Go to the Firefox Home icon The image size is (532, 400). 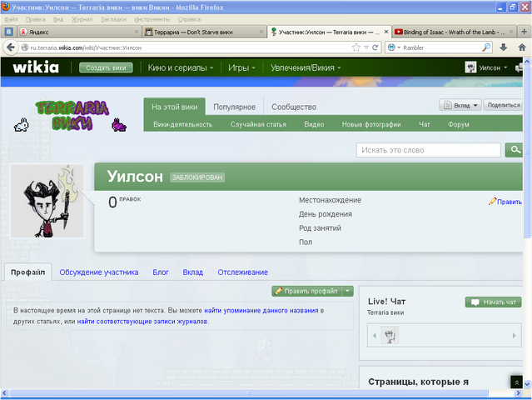(x=522, y=47)
